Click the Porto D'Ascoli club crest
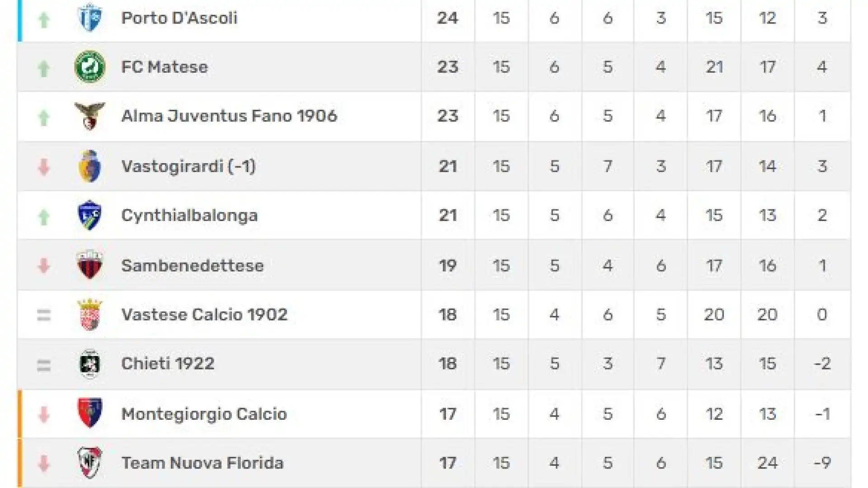Screen dimensions: 868x488 [x=90, y=17]
